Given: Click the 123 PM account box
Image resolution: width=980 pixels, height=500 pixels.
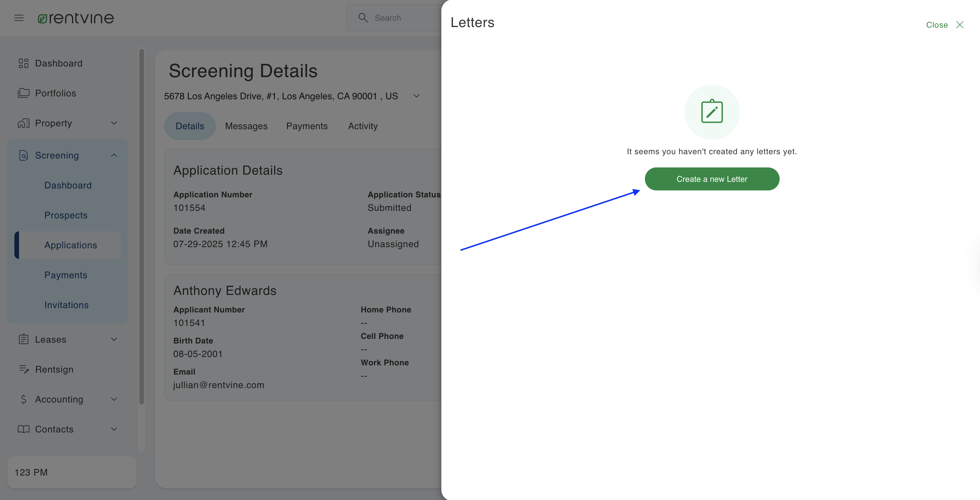Looking at the screenshot, I should click(x=72, y=472).
